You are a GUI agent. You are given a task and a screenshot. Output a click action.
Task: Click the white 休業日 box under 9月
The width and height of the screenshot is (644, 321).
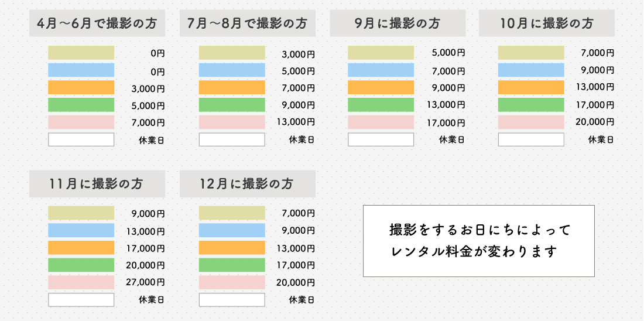coord(381,139)
